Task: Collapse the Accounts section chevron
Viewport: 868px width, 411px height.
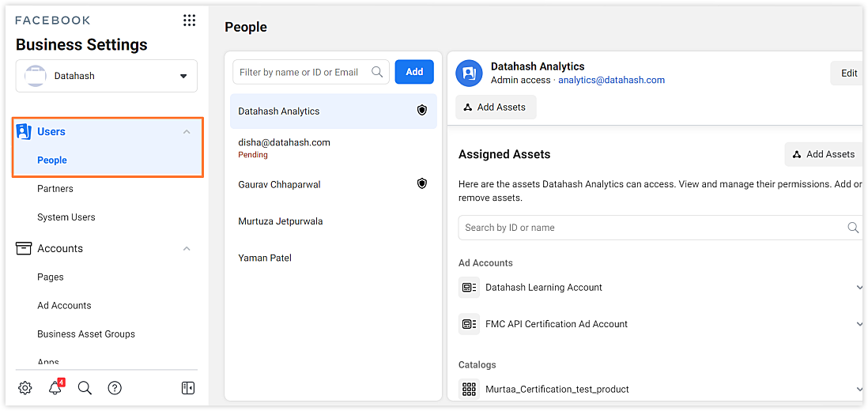Action: click(x=187, y=248)
